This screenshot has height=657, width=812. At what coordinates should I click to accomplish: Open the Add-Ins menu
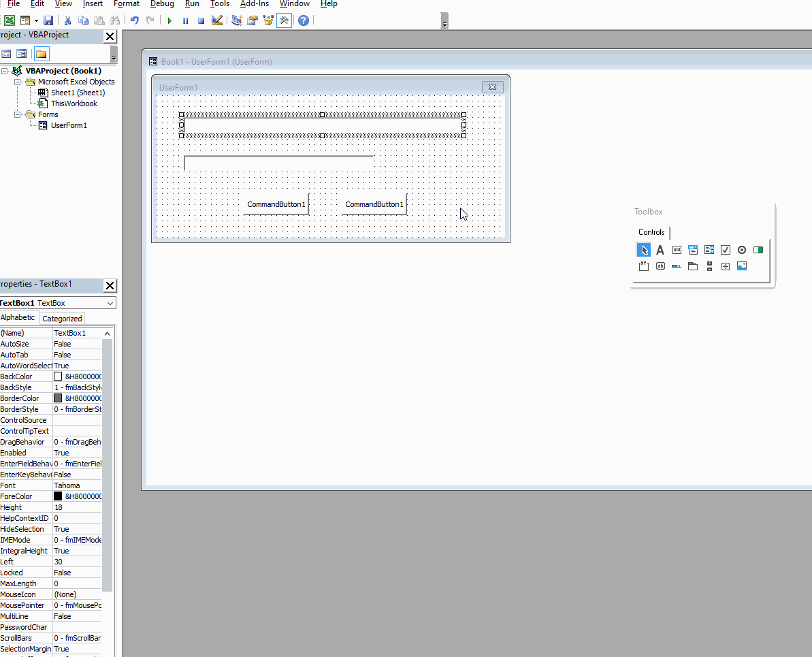(x=255, y=3)
